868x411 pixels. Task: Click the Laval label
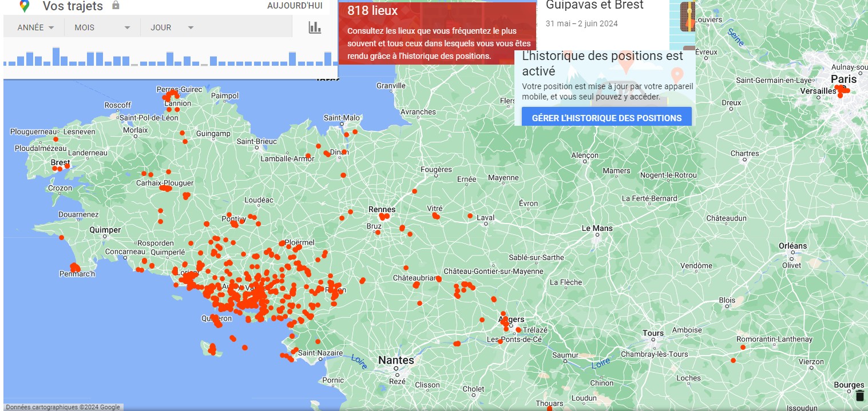[x=486, y=217]
